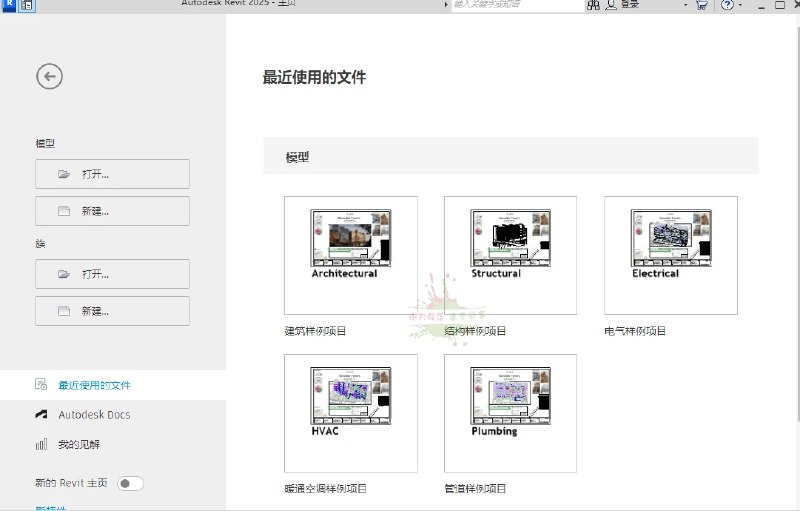Open the 我的见解 sidebar item
The width and height of the screenshot is (800, 511).
coord(79,444)
